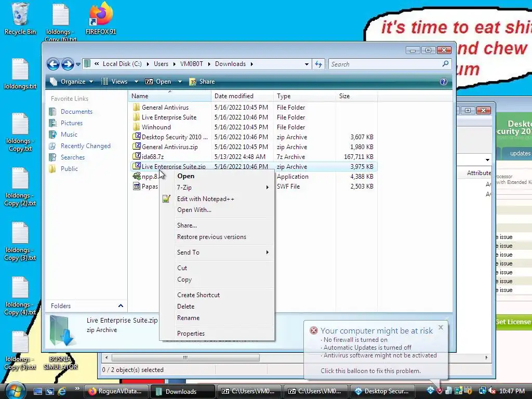Select Desktop Security 2010 zip icon
Screen dimensions: 532x399
tap(137, 137)
